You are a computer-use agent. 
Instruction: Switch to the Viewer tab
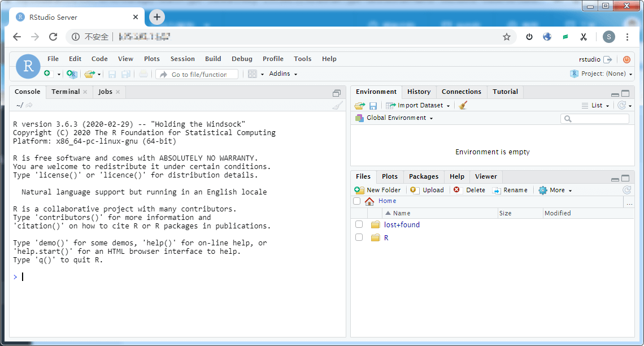[486, 176]
